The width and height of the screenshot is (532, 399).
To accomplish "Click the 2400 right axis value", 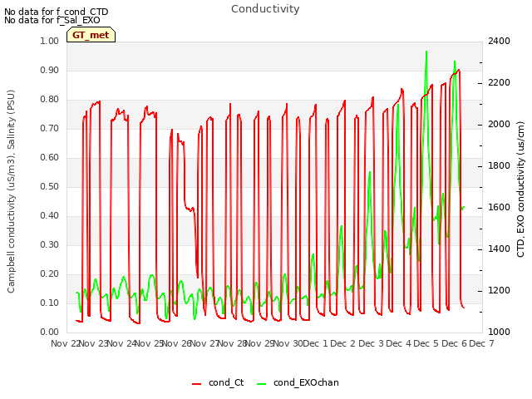I will 499,41.
